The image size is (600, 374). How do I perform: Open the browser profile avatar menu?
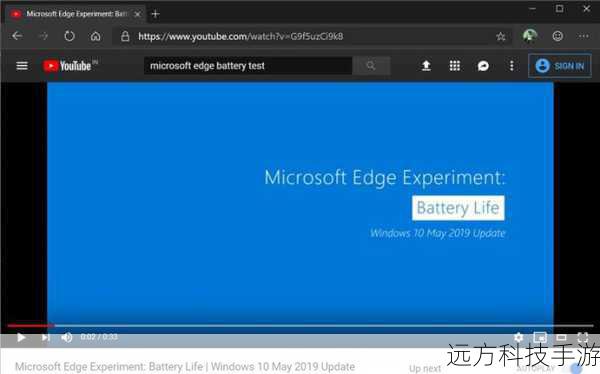click(530, 36)
